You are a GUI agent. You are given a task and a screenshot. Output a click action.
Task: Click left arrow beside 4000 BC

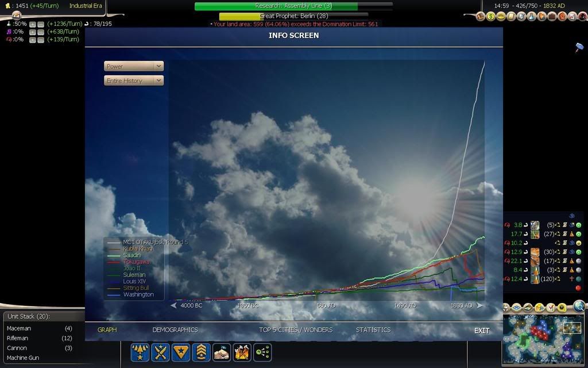pos(173,305)
